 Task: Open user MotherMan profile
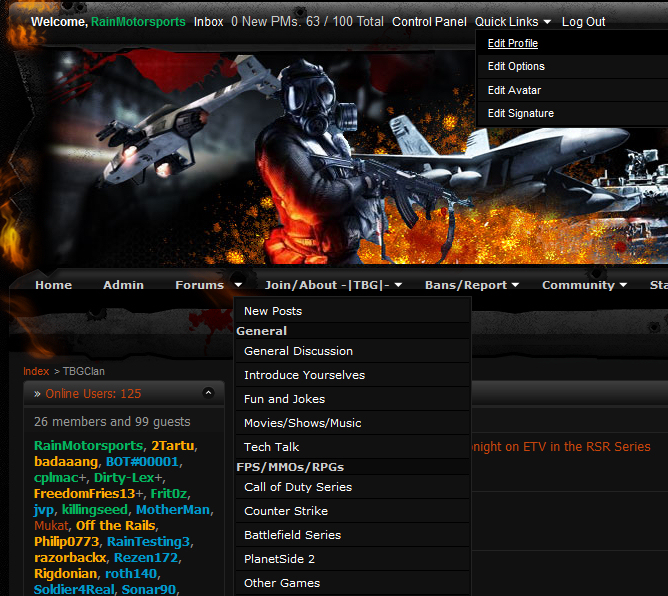coord(173,510)
